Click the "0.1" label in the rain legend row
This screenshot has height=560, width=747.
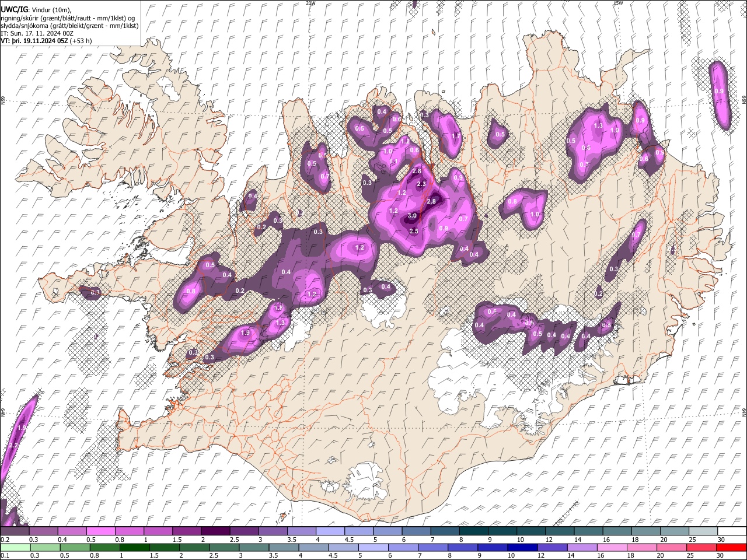(x=5, y=555)
